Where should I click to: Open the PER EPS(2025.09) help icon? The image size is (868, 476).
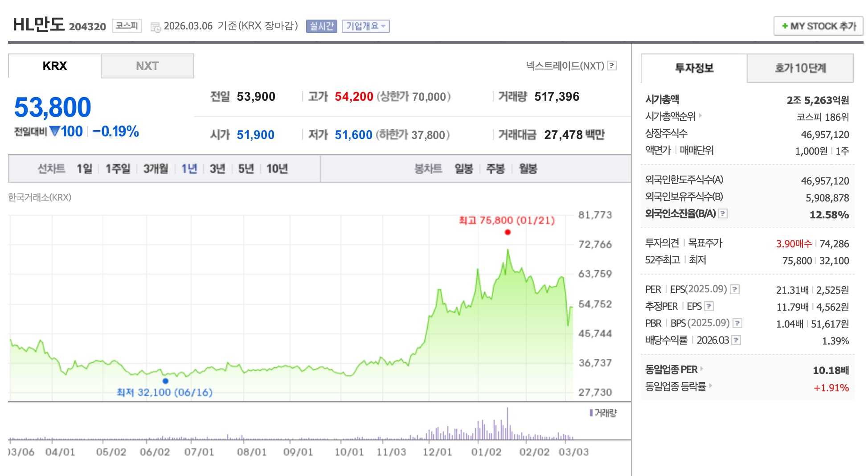[735, 289]
